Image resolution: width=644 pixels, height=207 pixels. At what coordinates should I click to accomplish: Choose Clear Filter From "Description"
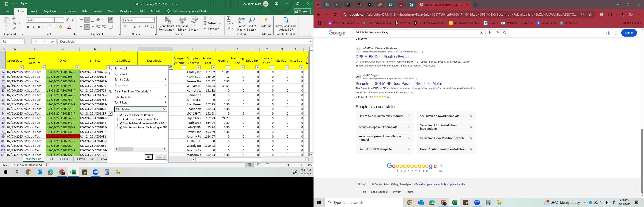(138, 92)
